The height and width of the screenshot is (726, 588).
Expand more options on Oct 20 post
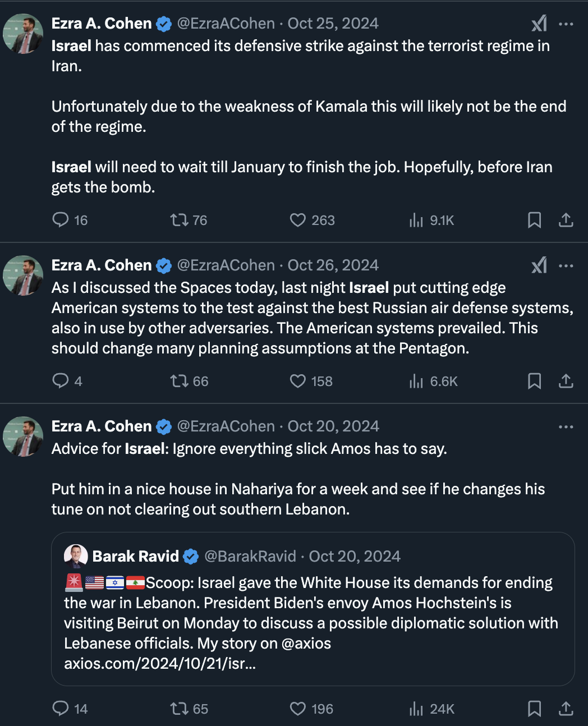[x=566, y=427]
